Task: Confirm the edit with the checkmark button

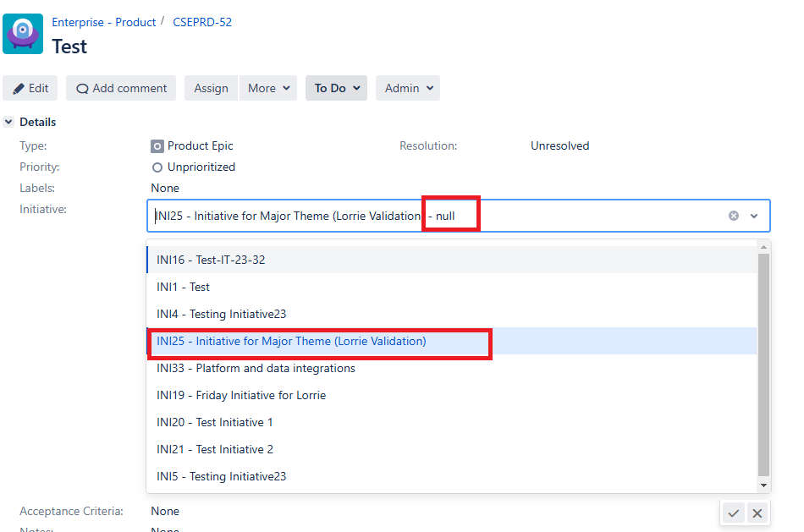Action: pos(734,513)
